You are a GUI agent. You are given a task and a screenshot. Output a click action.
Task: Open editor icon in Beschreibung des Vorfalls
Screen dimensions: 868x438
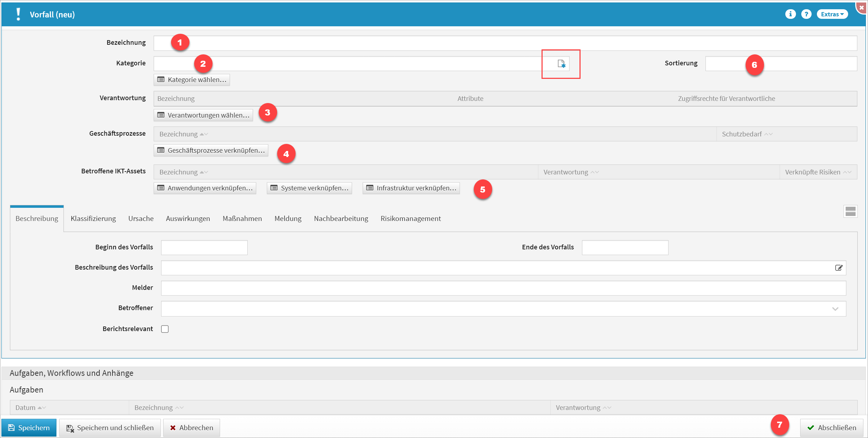[839, 268]
